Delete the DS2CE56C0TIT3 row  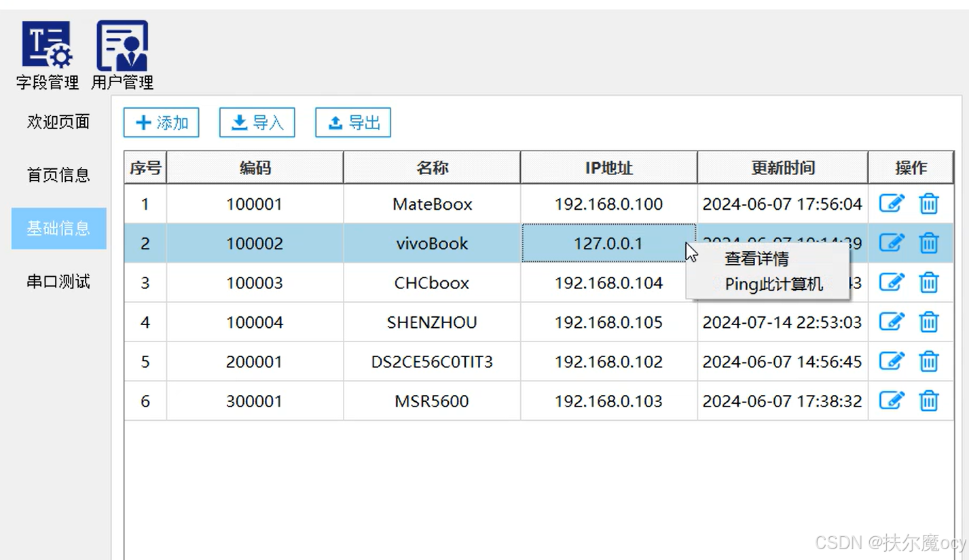pyautogui.click(x=928, y=361)
